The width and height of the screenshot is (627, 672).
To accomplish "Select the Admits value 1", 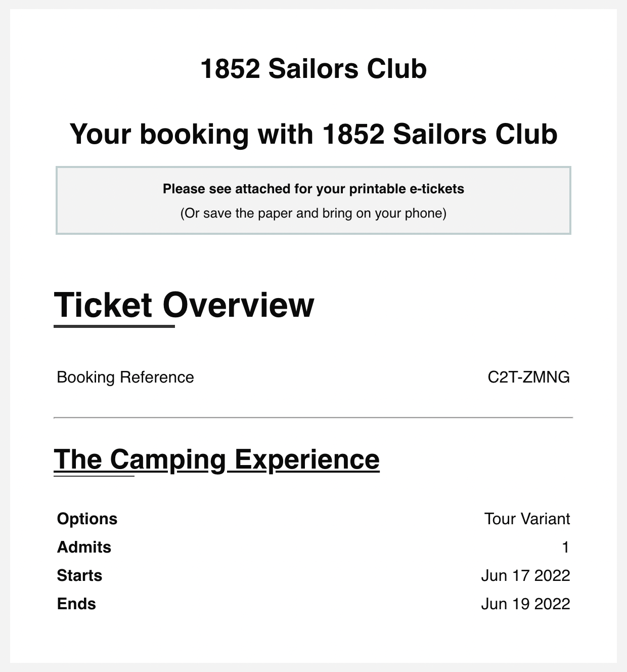I will click(566, 547).
